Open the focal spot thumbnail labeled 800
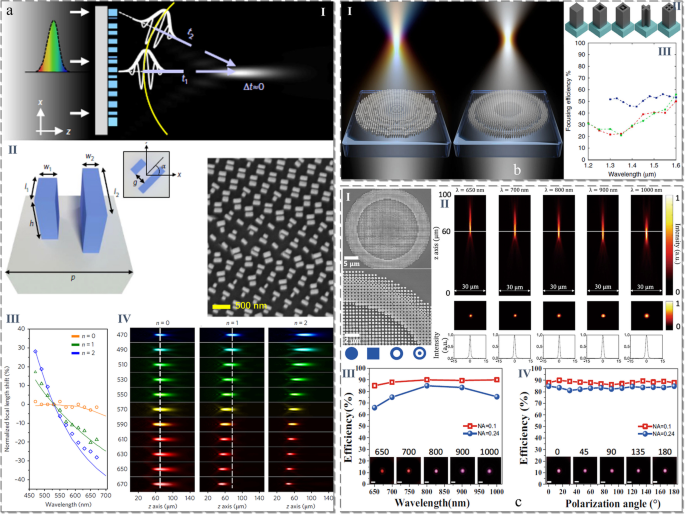 coord(436,470)
